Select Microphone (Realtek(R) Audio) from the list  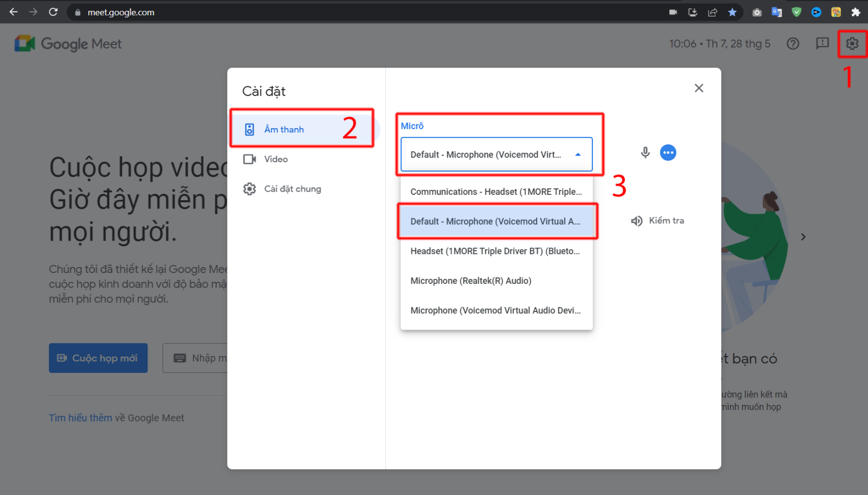pyautogui.click(x=471, y=281)
